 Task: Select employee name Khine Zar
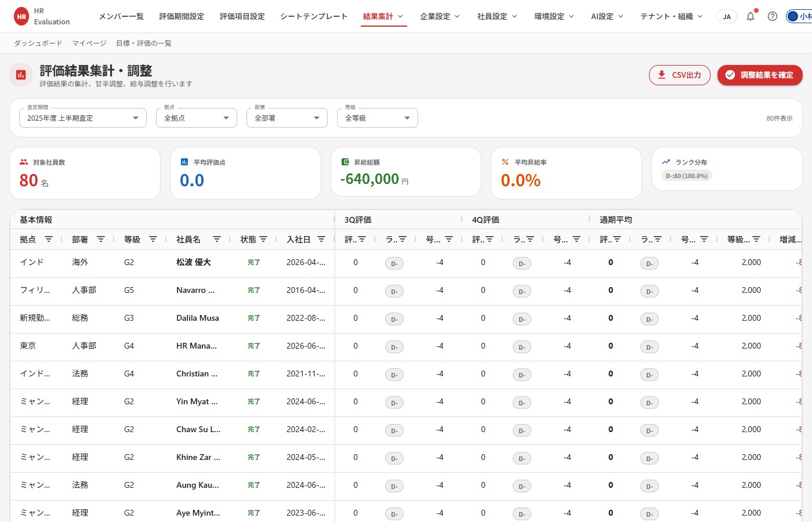[198, 457]
